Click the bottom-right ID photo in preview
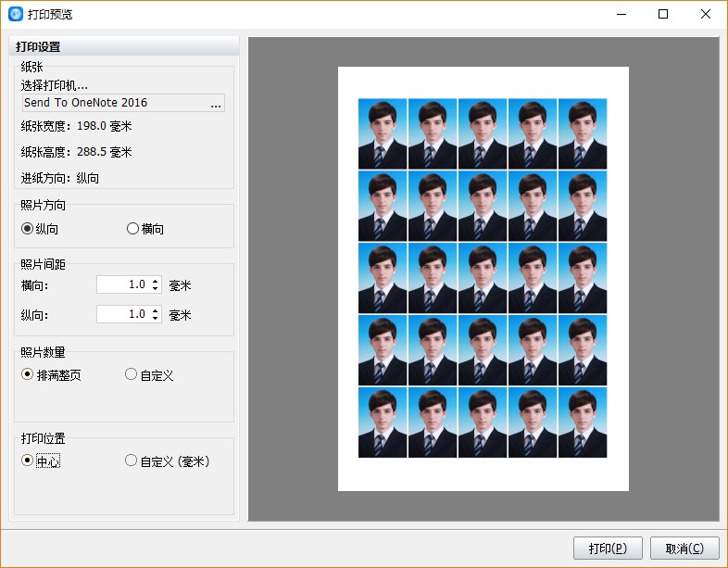728x568 pixels. tap(583, 423)
